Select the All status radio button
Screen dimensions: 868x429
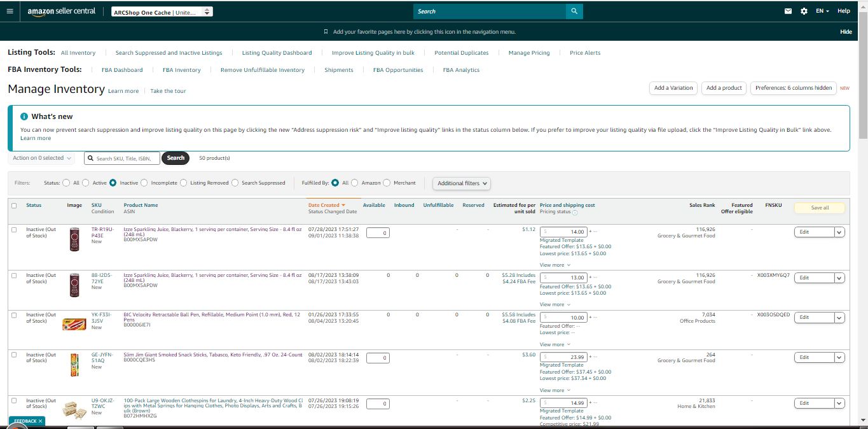pyautogui.click(x=66, y=183)
